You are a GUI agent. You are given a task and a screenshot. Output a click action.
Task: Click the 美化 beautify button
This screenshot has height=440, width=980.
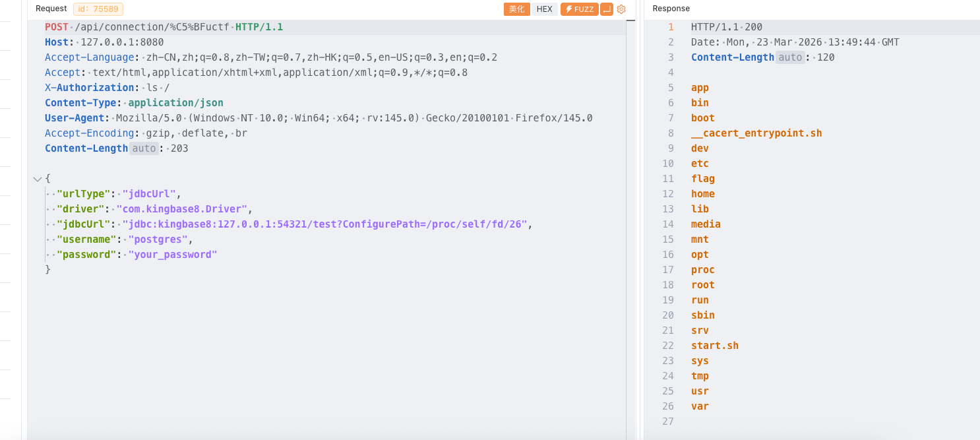(x=517, y=9)
